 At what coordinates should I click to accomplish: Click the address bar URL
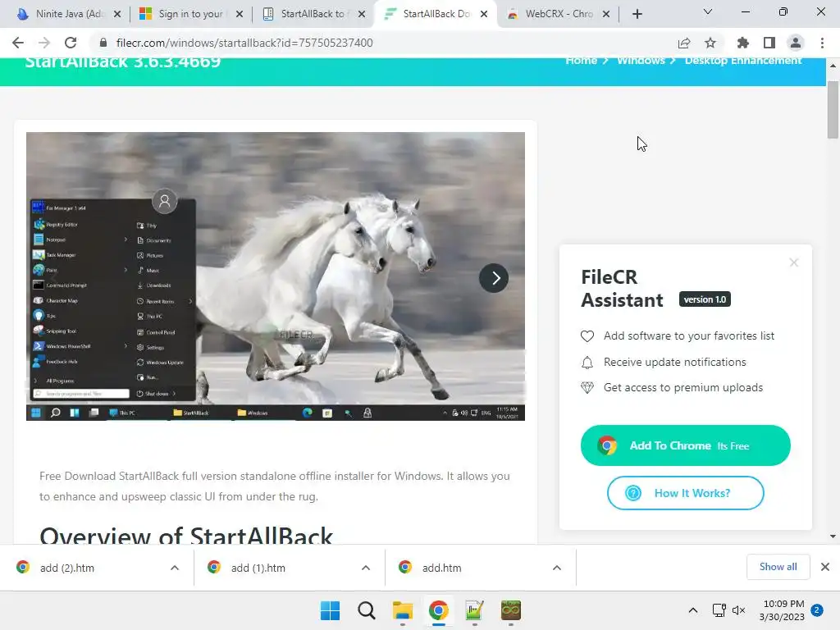244,43
